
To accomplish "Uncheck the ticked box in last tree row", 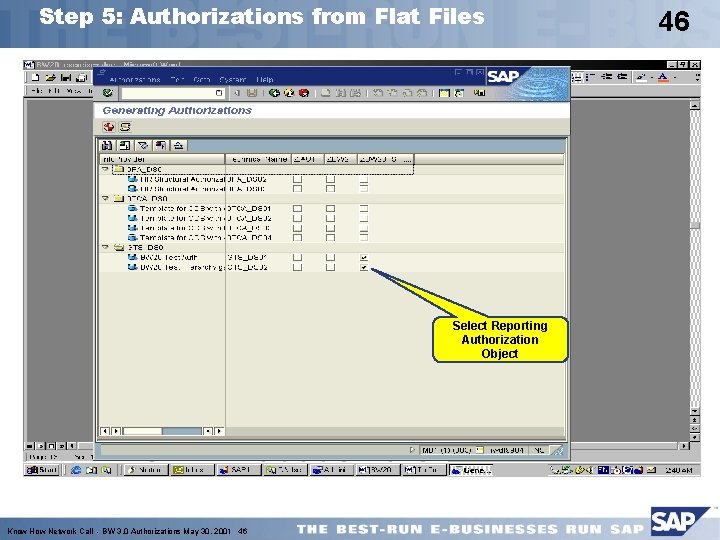I will pos(364,267).
